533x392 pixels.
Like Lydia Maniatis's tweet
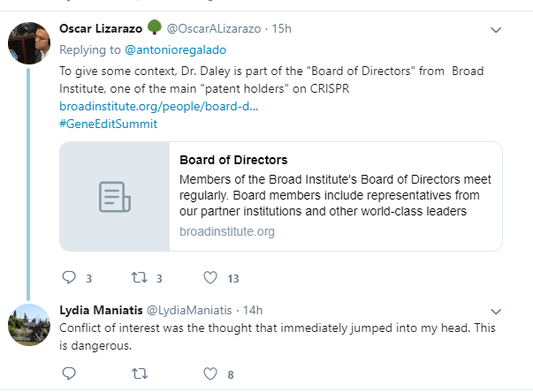tap(210, 373)
